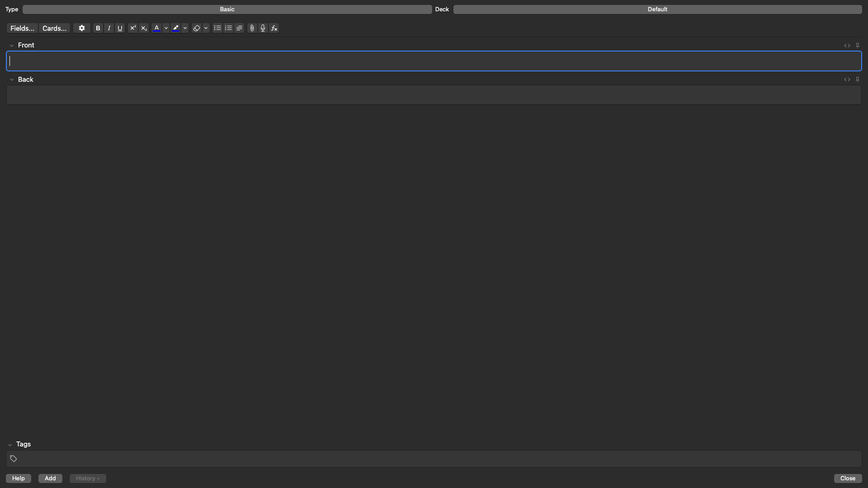The height and width of the screenshot is (488, 868).
Task: Insert unordered list
Action: pos(217,28)
